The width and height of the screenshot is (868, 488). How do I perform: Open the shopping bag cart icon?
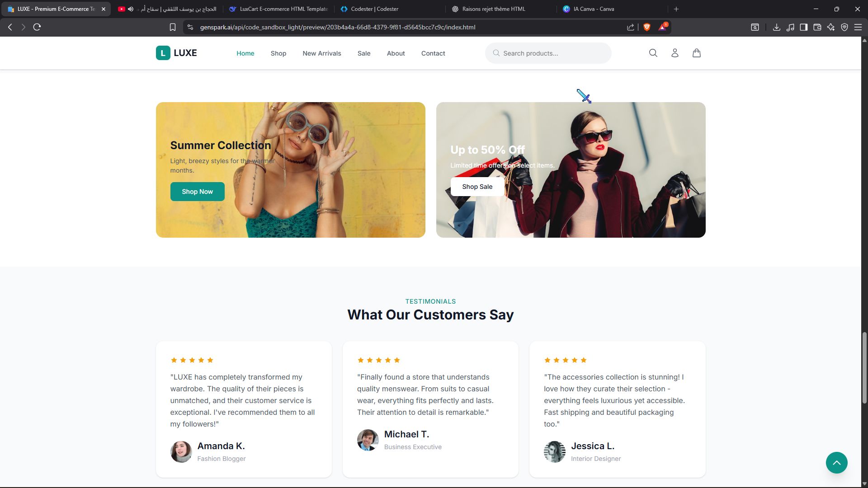click(x=696, y=53)
